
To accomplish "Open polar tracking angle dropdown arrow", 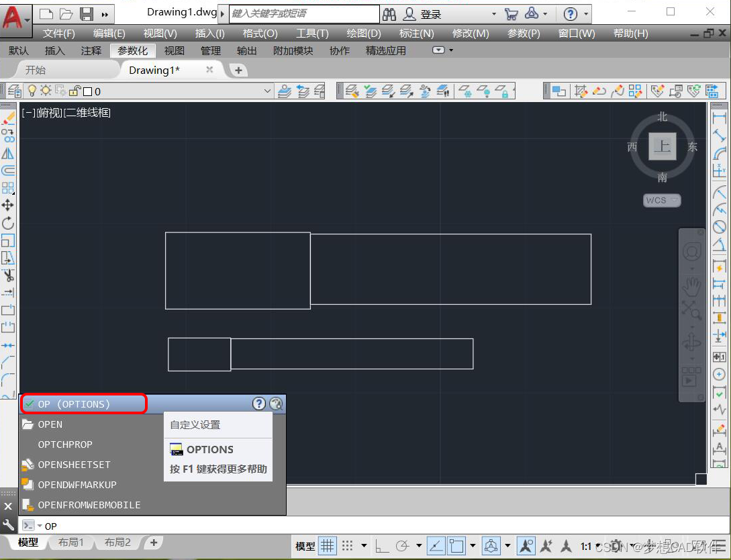I will [x=419, y=545].
